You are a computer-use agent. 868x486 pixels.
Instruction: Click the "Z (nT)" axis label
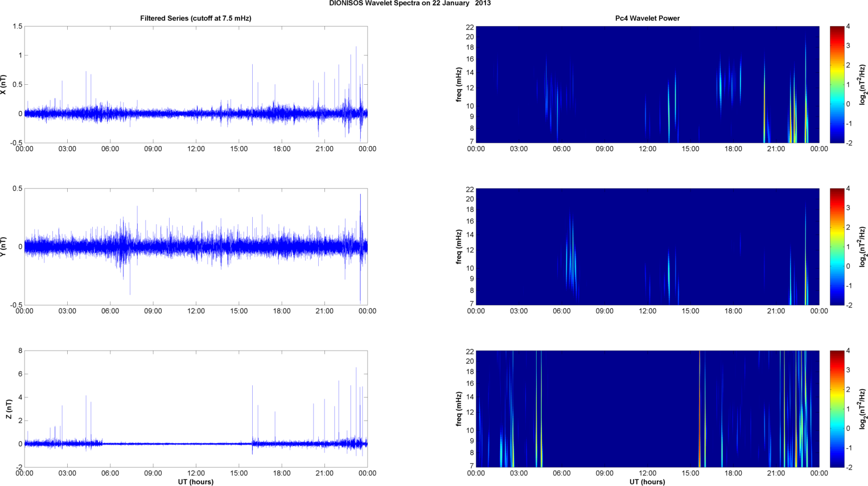[x=9, y=409]
